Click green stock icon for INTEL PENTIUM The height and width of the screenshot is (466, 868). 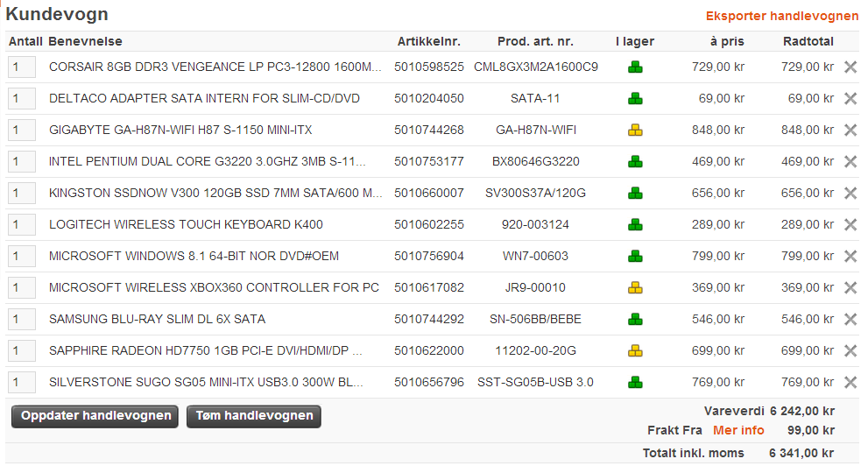(635, 161)
